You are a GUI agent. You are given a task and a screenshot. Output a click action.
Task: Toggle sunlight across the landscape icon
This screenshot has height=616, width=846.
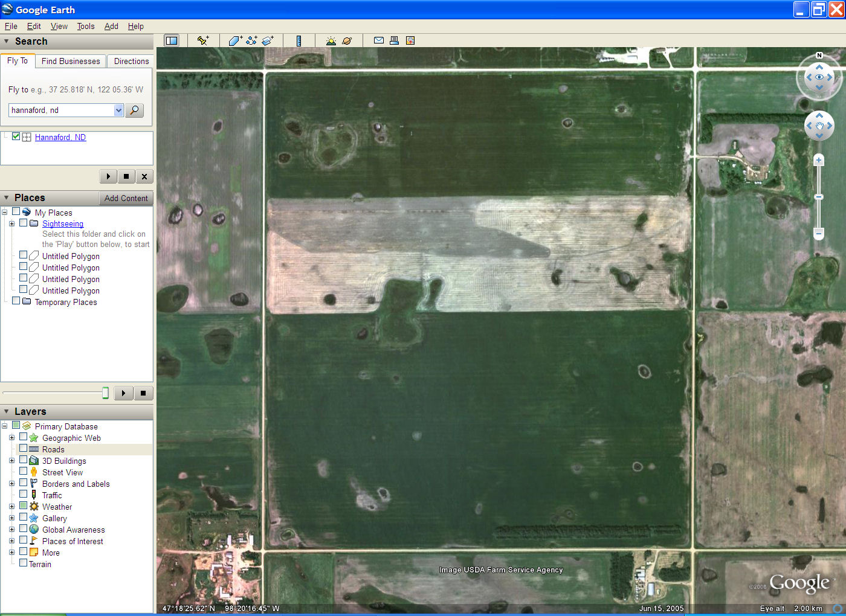[x=331, y=40]
